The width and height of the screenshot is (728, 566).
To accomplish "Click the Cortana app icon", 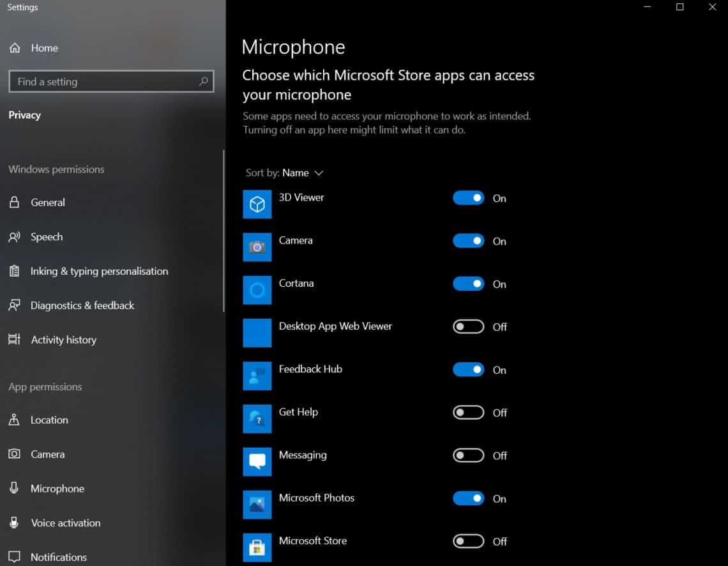I will tap(257, 290).
